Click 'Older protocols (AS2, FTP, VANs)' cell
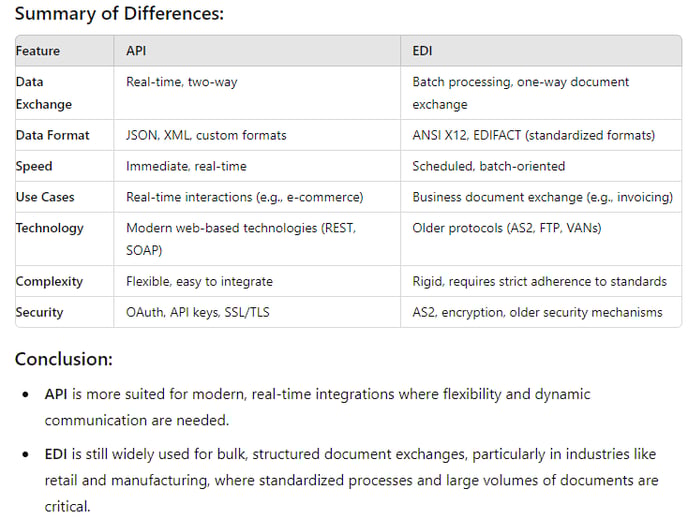Image resolution: width=688 pixels, height=519 pixels. (x=507, y=228)
